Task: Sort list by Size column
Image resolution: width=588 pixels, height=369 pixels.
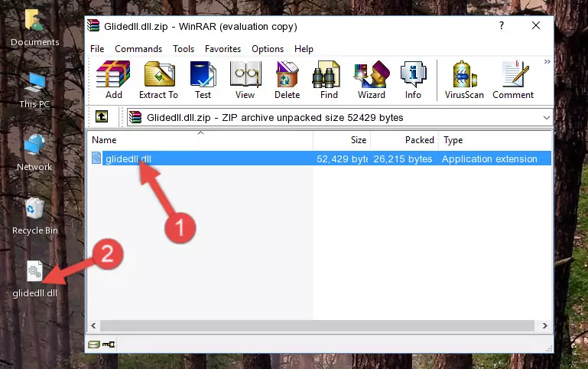Action: point(342,140)
